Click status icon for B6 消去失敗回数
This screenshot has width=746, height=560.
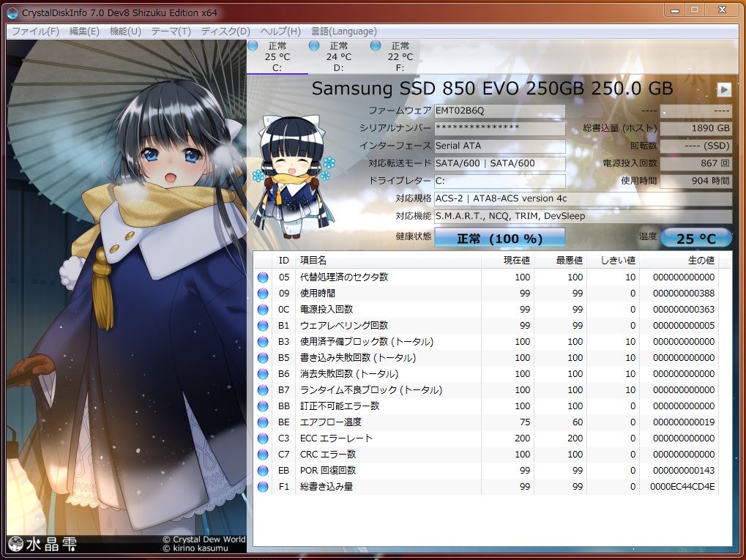(x=263, y=374)
